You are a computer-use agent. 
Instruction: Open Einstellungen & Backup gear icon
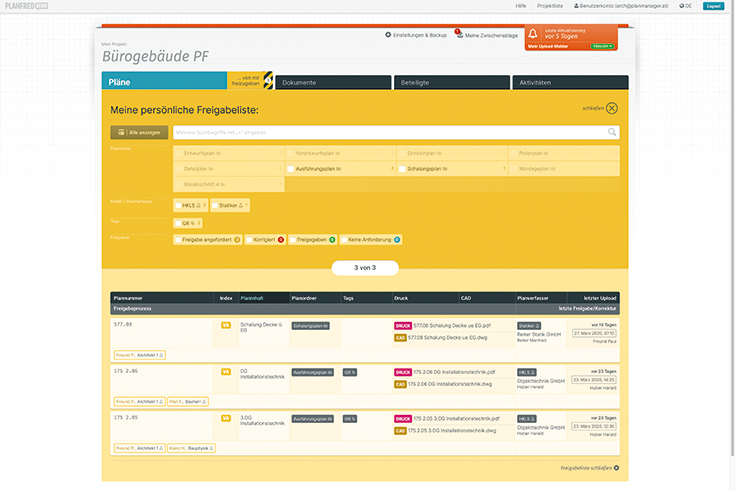pyautogui.click(x=388, y=35)
